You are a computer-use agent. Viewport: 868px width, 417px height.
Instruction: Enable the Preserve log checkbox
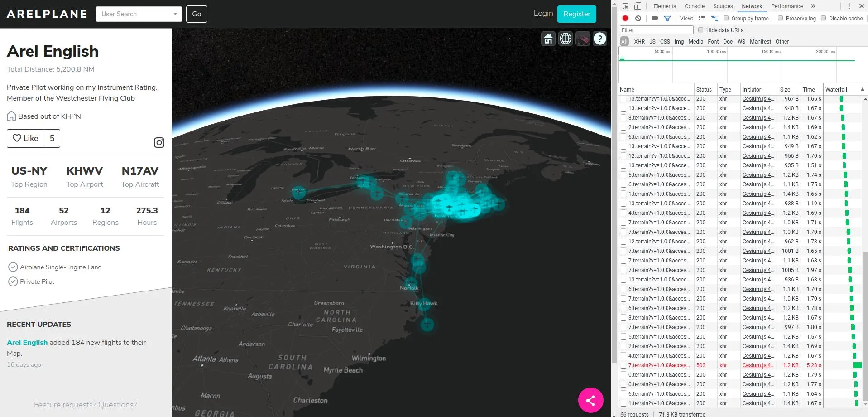coord(781,18)
